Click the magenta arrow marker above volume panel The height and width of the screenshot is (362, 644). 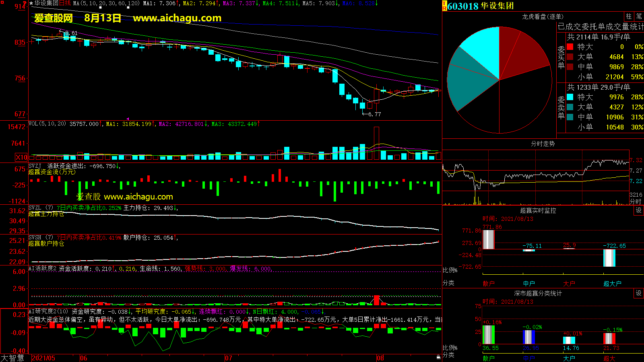click(x=128, y=119)
